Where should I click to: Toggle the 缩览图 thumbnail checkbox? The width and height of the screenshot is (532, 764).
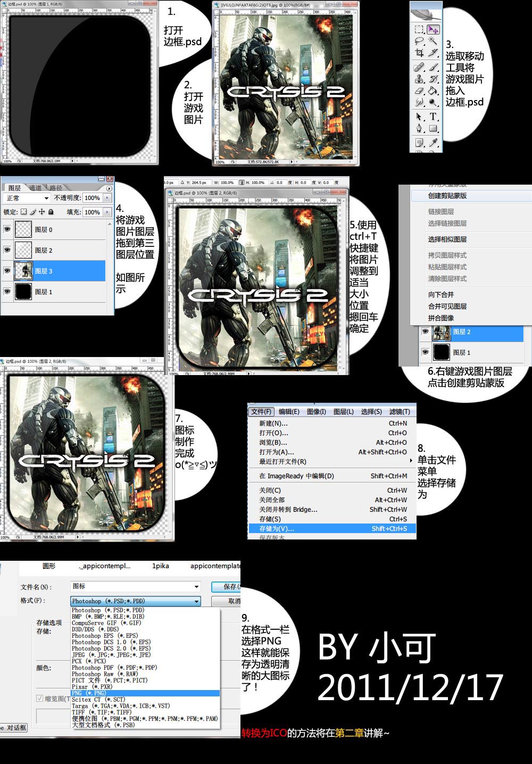(x=39, y=699)
